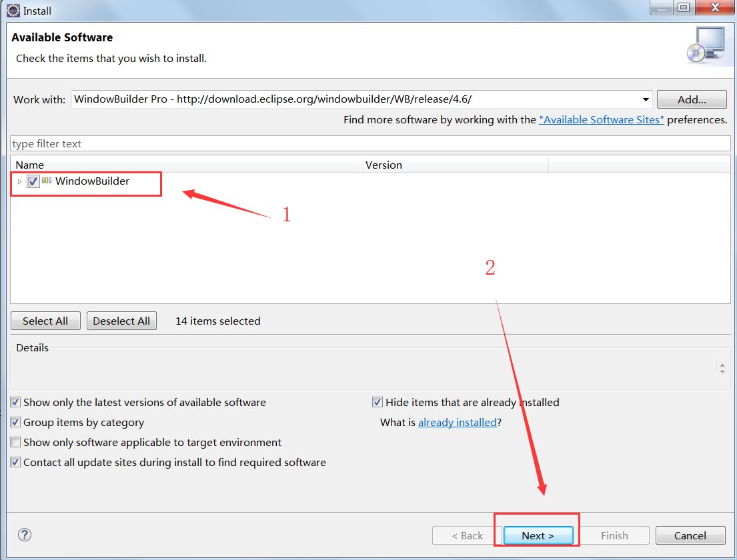This screenshot has width=737, height=560.
Task: Click the Select All button
Action: [x=45, y=321]
